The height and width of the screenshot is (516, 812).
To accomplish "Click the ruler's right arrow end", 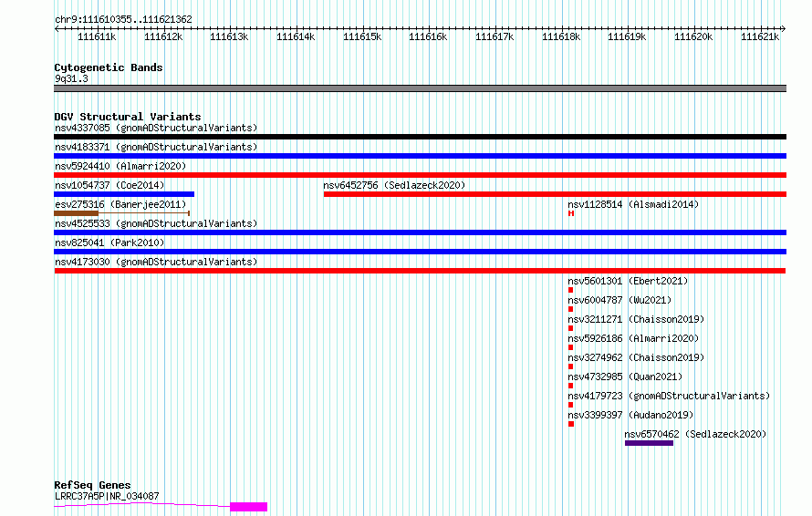I will [784, 28].
